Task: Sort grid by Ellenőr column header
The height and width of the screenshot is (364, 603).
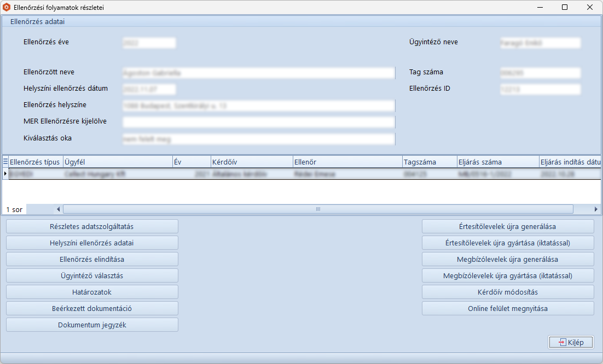Action: (347, 162)
